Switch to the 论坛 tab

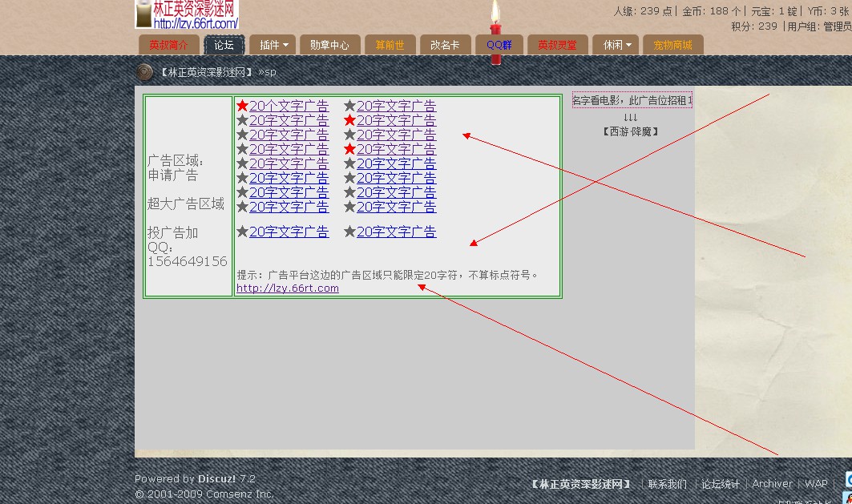click(224, 45)
